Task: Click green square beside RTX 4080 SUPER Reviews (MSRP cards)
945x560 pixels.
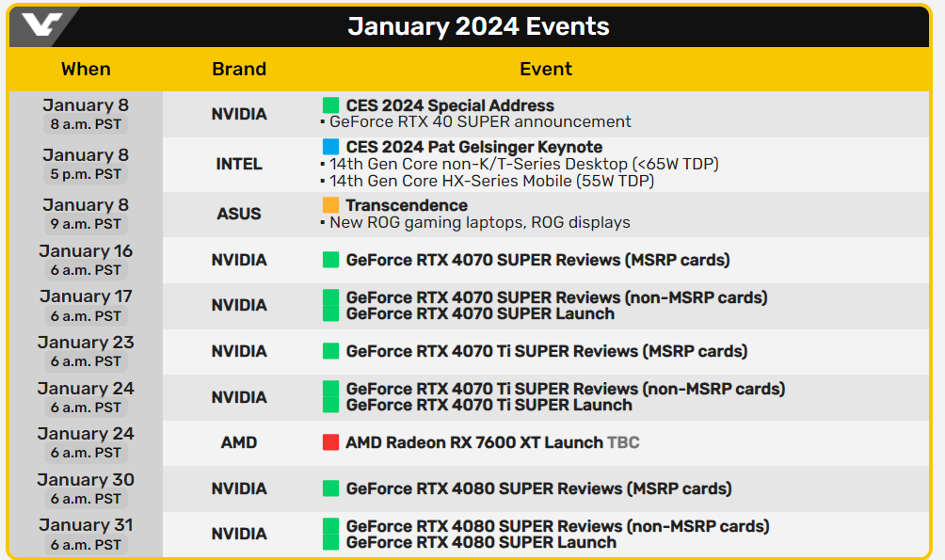Action: pos(330,488)
